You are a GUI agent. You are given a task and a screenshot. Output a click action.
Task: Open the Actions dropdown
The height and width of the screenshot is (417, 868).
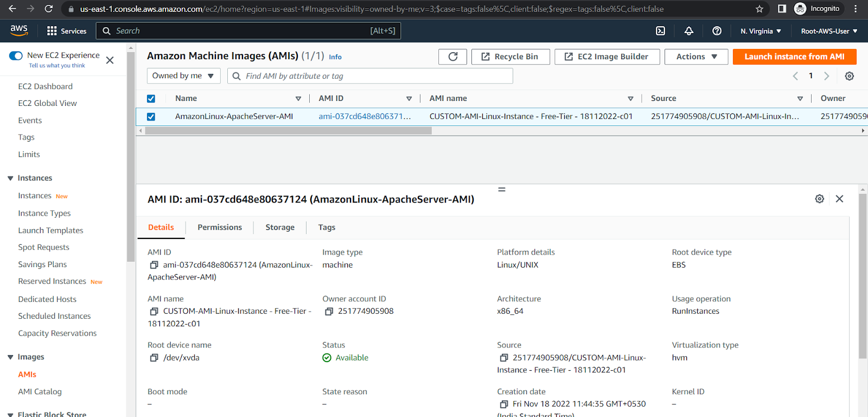coord(696,56)
